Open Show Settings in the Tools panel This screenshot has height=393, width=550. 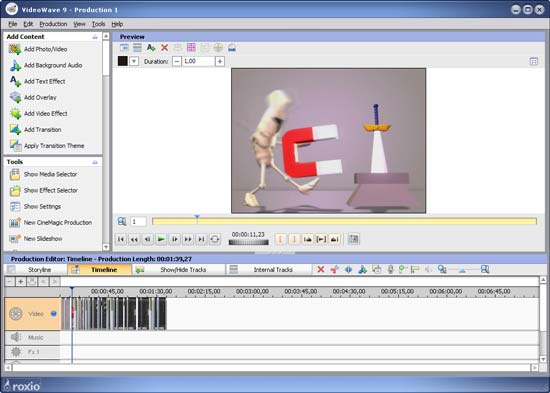point(42,207)
